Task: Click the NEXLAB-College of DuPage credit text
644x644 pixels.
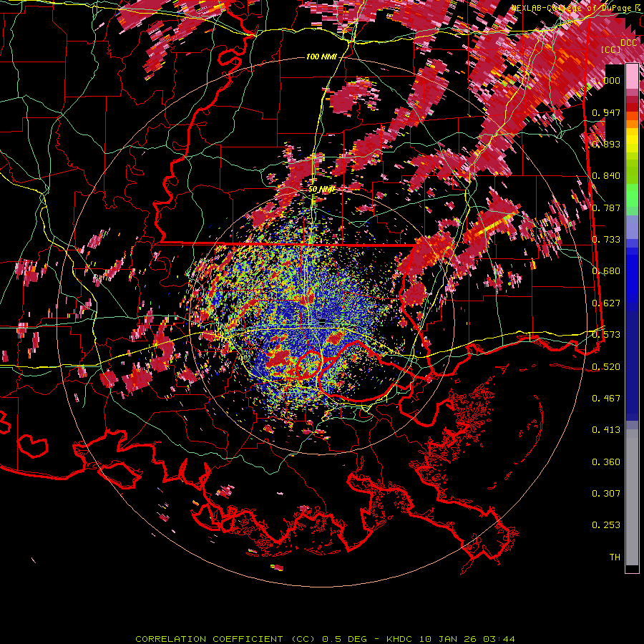Action: click(x=577, y=7)
